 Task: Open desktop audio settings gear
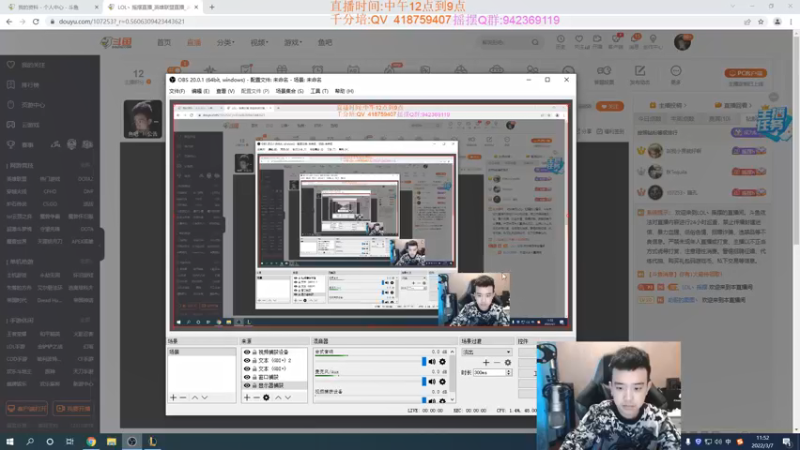click(x=442, y=362)
